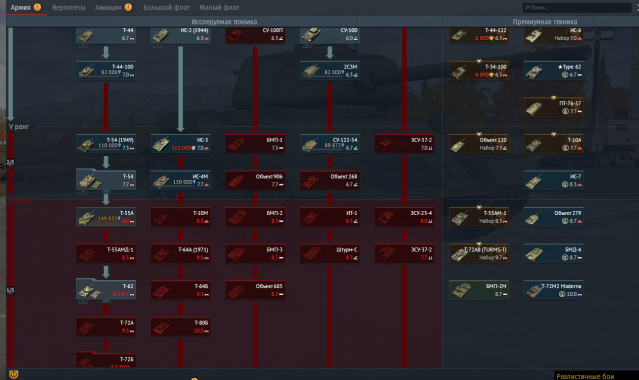The width and height of the screenshot is (639, 380).
Task: Click the orange alert badge on Авиация
Action: [x=128, y=7]
